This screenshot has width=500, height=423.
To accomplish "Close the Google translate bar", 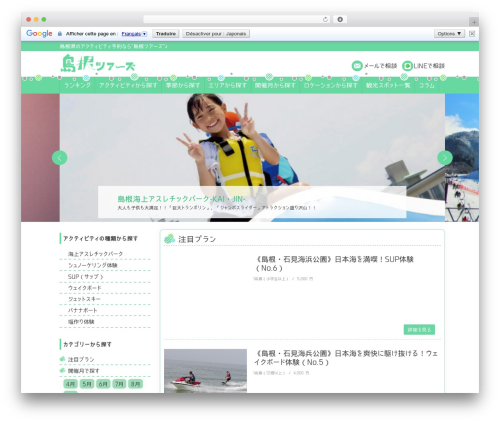I will click(472, 34).
